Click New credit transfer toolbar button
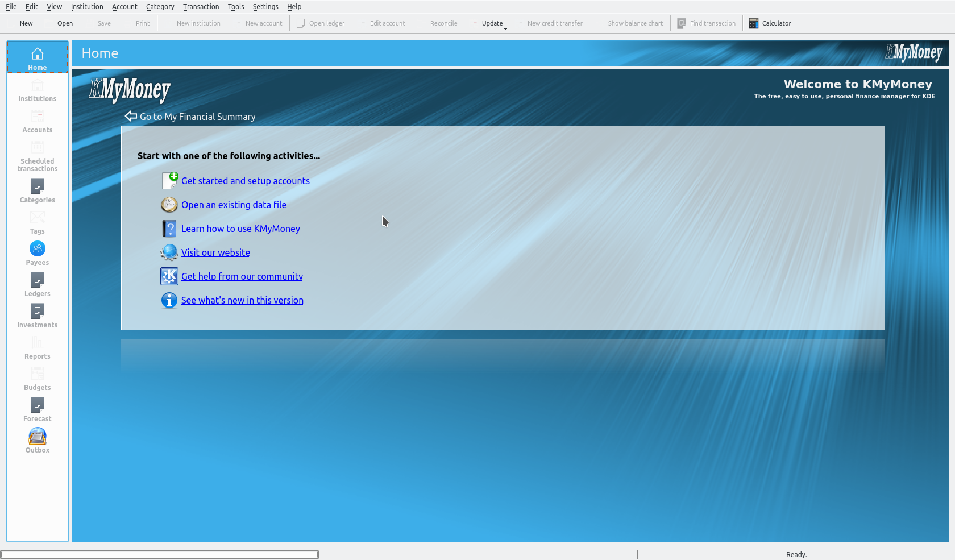This screenshot has width=955, height=560. [550, 23]
